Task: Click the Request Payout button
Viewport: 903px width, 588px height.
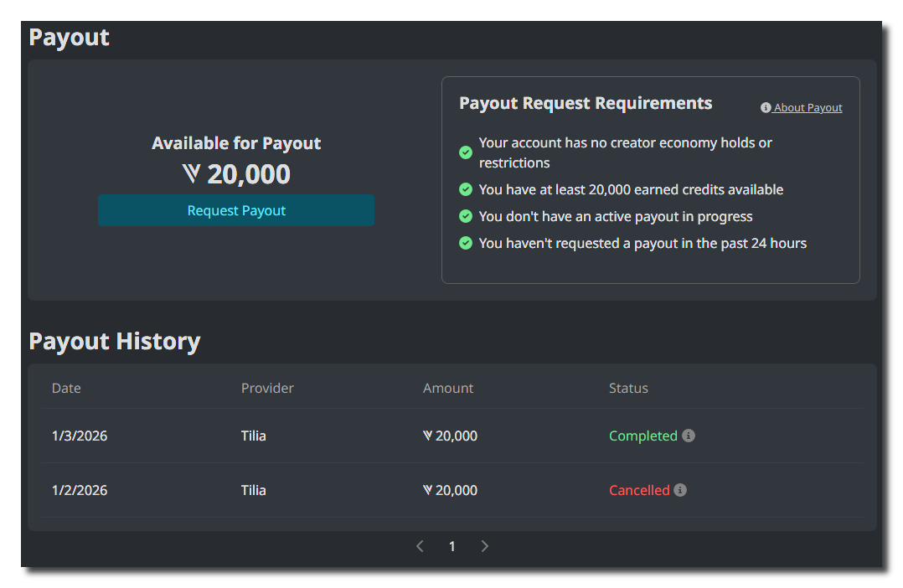Action: (236, 210)
